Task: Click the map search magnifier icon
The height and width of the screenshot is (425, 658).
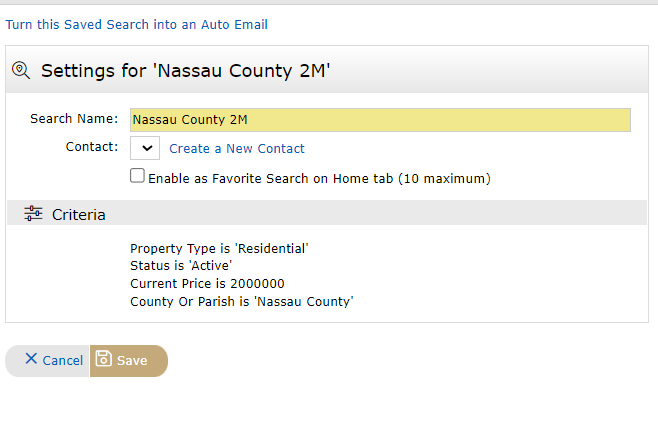Action: [x=21, y=70]
